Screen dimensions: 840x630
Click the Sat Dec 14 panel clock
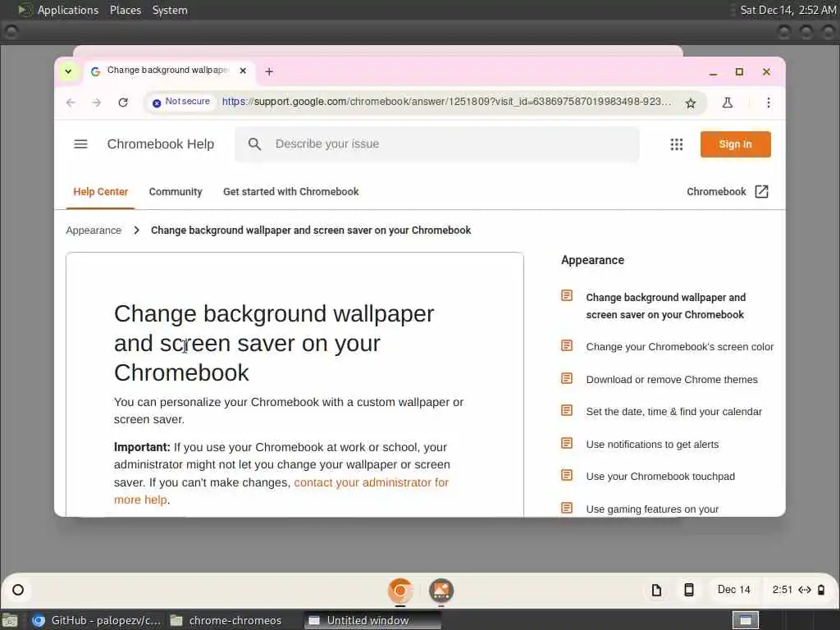click(x=787, y=10)
